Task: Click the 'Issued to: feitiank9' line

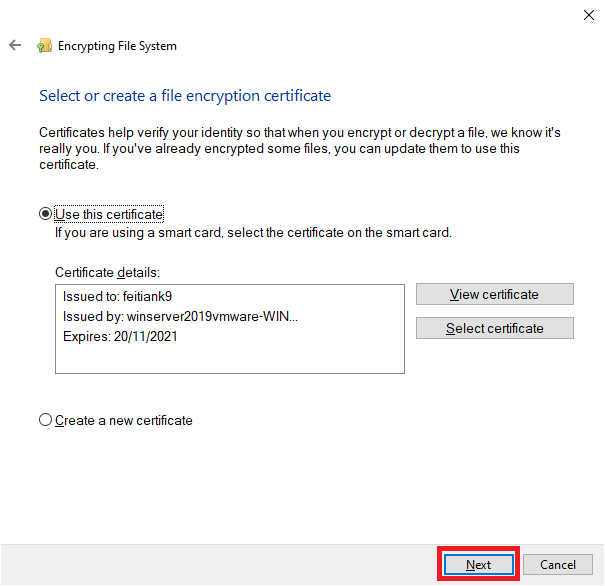Action: [117, 296]
